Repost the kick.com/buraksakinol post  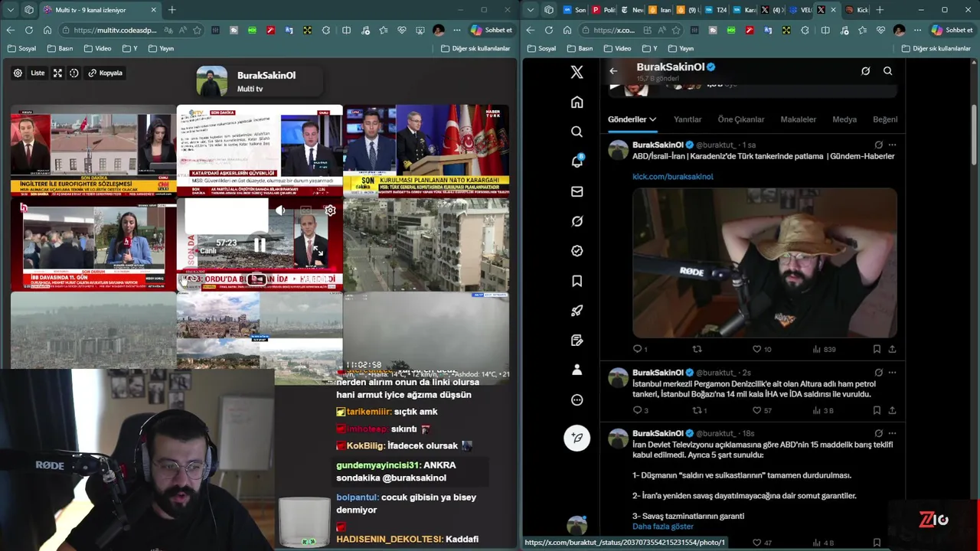coord(697,349)
